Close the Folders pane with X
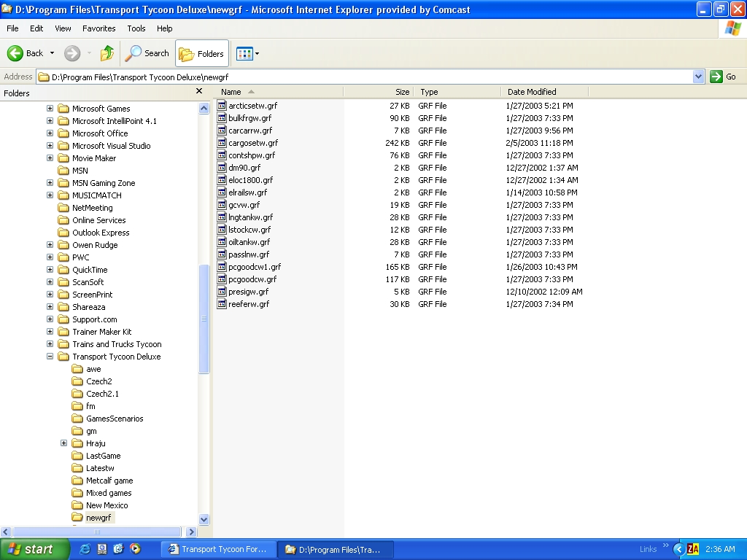This screenshot has height=560, width=747. coord(199,91)
